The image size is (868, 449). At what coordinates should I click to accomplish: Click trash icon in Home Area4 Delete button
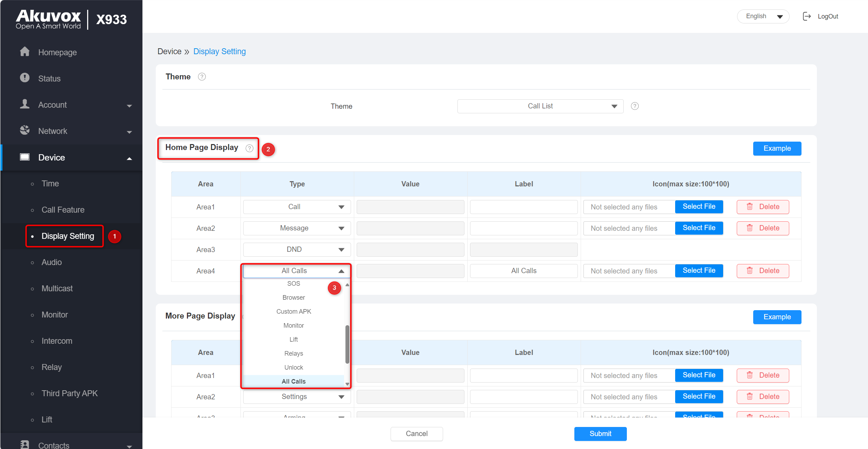(750, 271)
